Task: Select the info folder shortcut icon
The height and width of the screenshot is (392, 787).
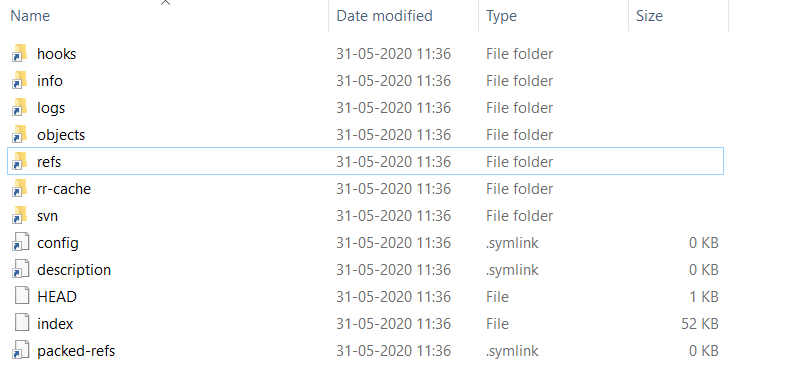Action: (20, 81)
